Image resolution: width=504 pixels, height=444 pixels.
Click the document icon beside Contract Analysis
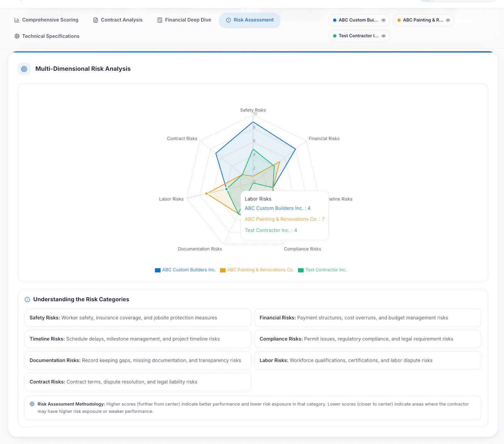[96, 20]
